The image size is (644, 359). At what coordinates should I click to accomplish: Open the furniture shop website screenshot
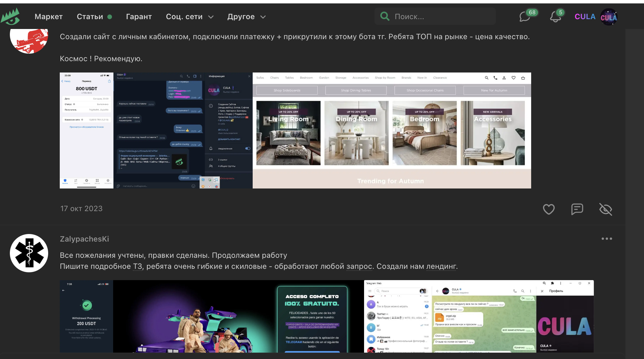pyautogui.click(x=392, y=130)
